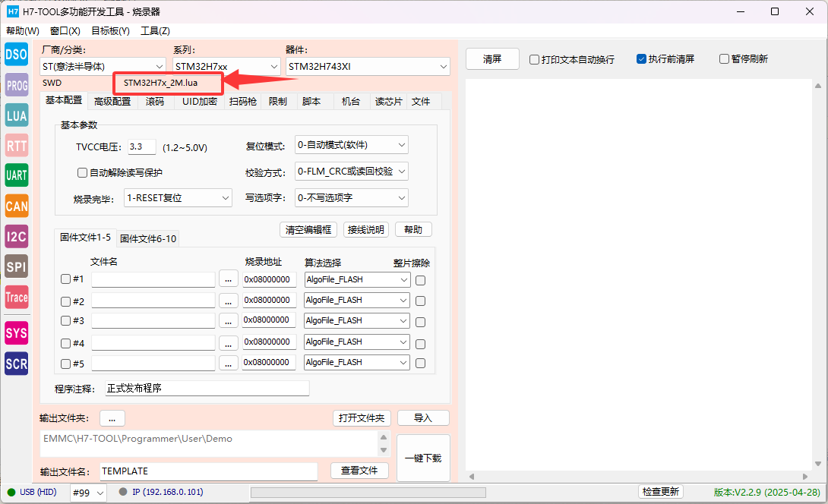The height and width of the screenshot is (504, 828).
Task: Click the 帮助 button in 基本配置
Action: pyautogui.click(x=413, y=229)
